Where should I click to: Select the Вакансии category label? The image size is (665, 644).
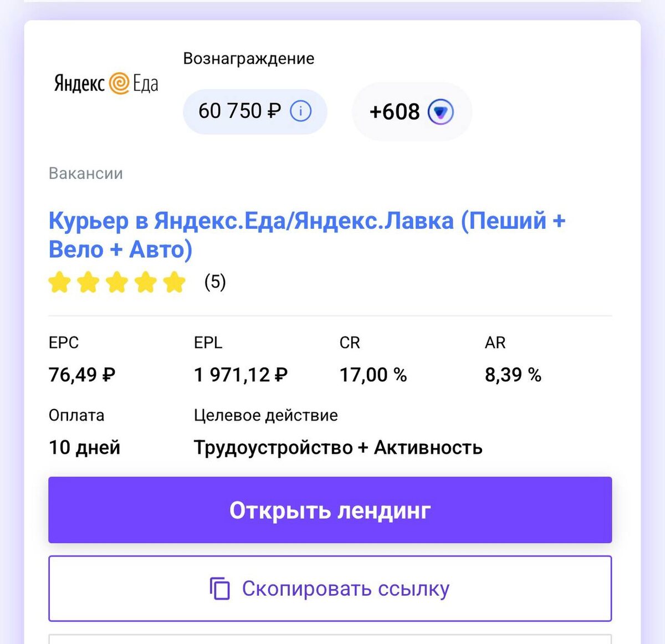point(86,173)
